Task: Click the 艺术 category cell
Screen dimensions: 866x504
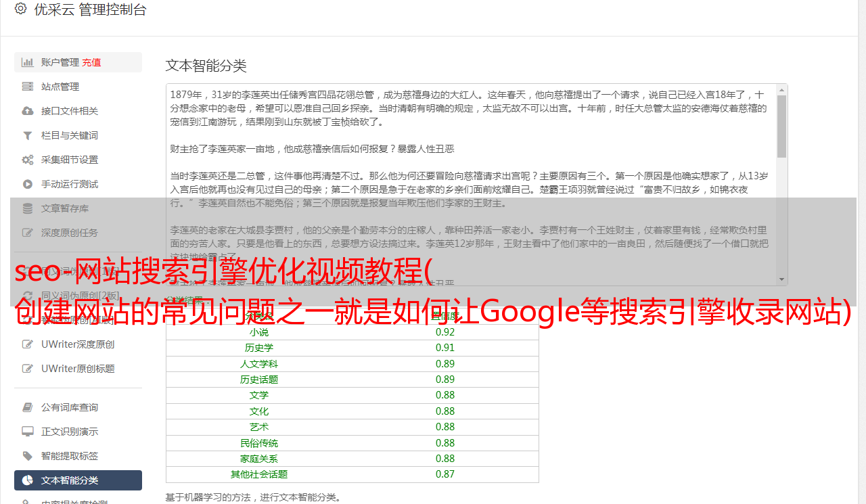Action: (258, 427)
